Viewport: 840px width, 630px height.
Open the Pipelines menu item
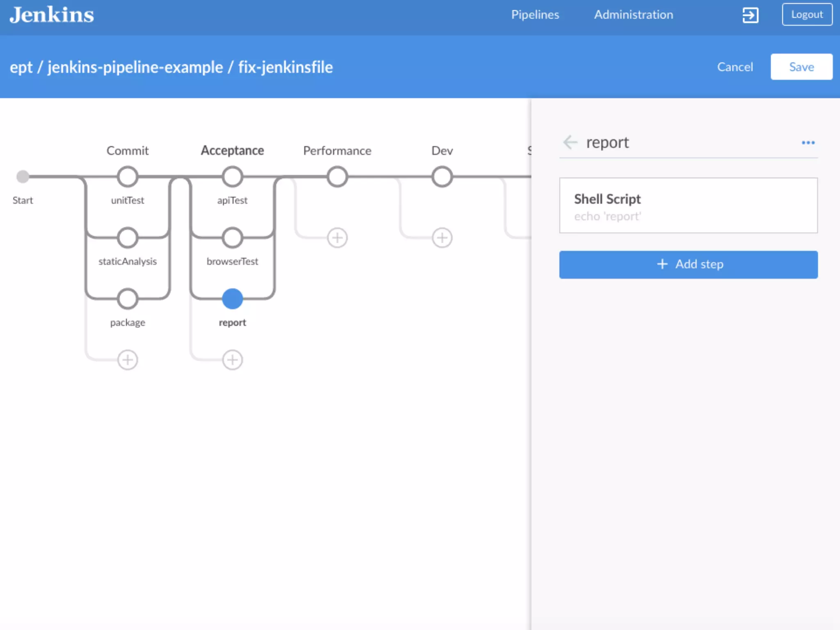point(535,15)
